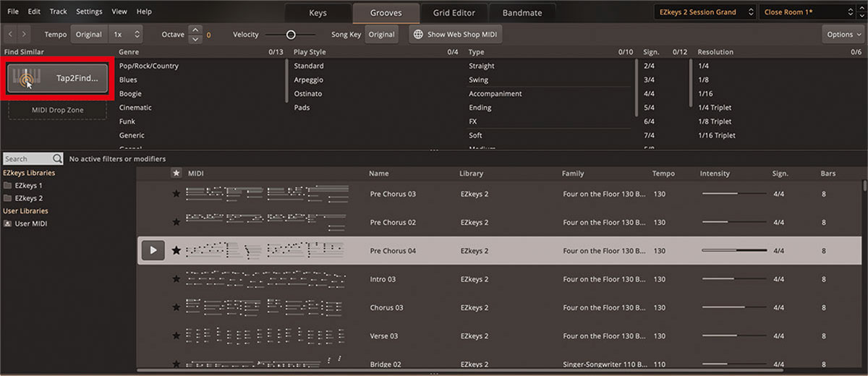Viewport: 868px width, 376px height.
Task: Set Tempo to Original
Action: 90,34
